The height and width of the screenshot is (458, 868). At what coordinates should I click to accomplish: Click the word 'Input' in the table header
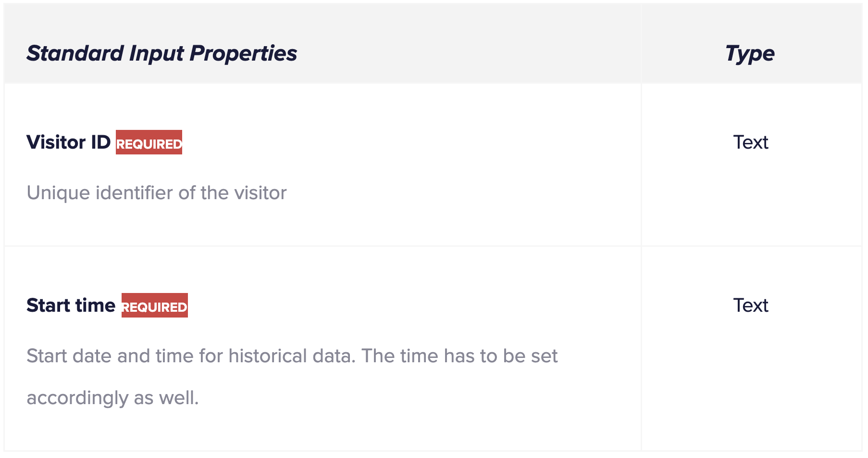pos(157,53)
